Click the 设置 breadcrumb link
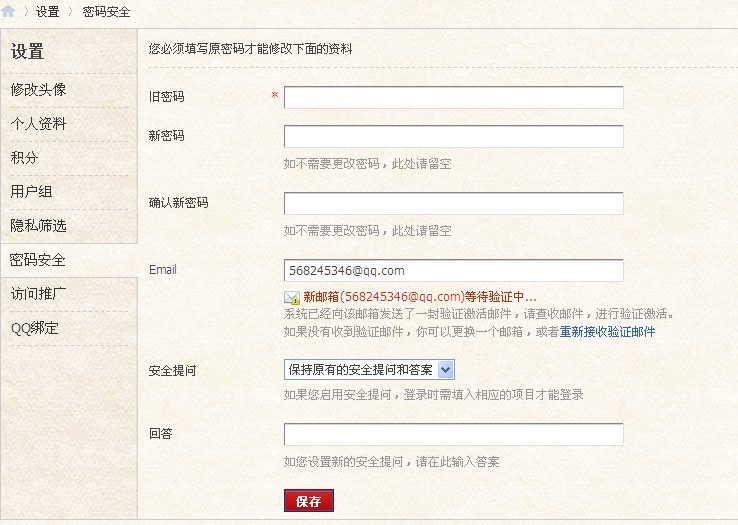Viewport: 738px width, 525px height. pyautogui.click(x=47, y=12)
